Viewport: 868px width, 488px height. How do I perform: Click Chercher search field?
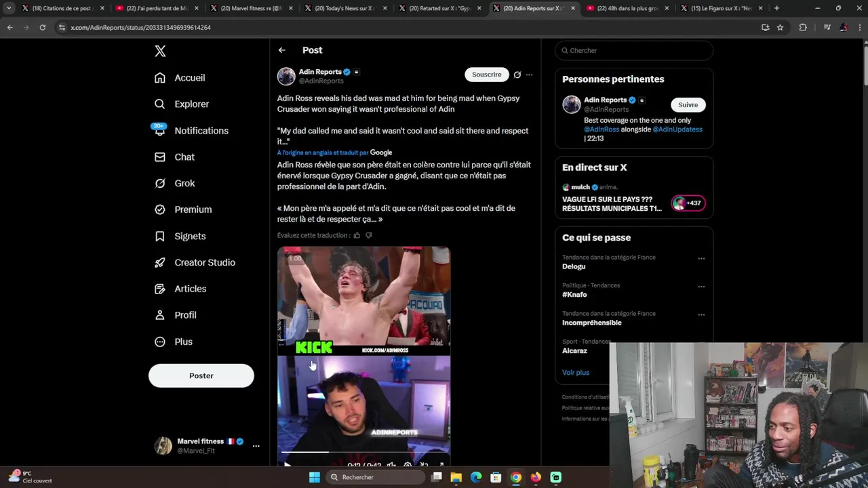coord(634,50)
